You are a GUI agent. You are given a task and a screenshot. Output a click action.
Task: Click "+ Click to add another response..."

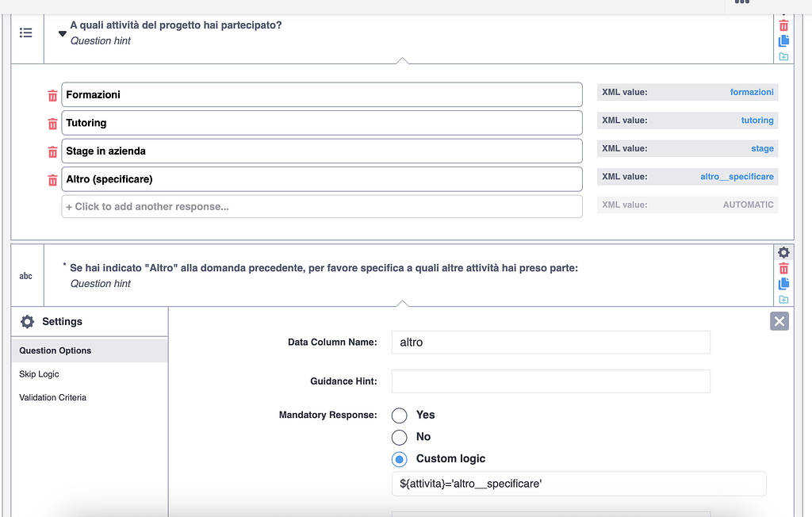click(x=321, y=206)
